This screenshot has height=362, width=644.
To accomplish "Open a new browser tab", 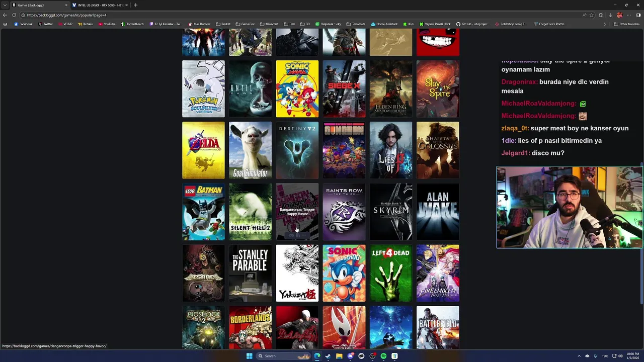I will point(135,5).
